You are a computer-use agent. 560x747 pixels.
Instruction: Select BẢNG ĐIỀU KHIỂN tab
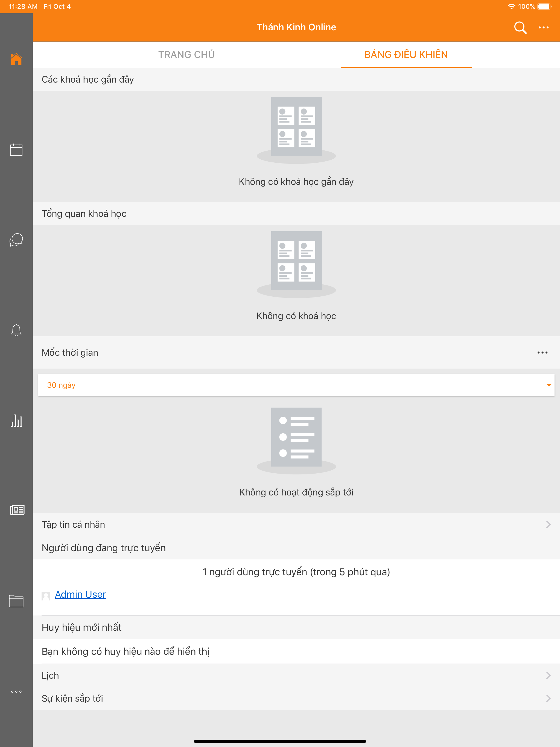406,55
